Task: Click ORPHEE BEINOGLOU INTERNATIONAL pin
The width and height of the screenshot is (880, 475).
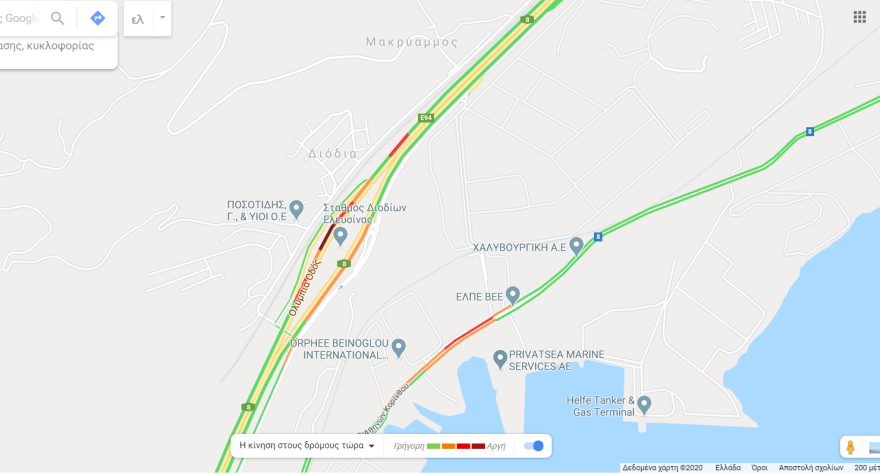Action: (x=398, y=348)
